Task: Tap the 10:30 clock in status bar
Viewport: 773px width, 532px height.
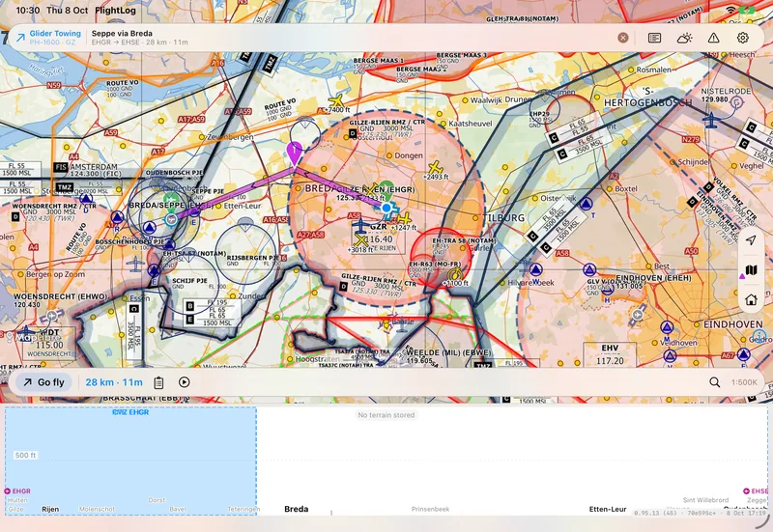Action: click(x=28, y=11)
